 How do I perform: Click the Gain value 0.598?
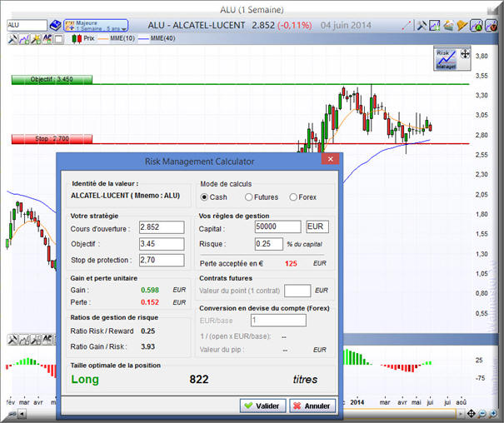click(x=150, y=290)
